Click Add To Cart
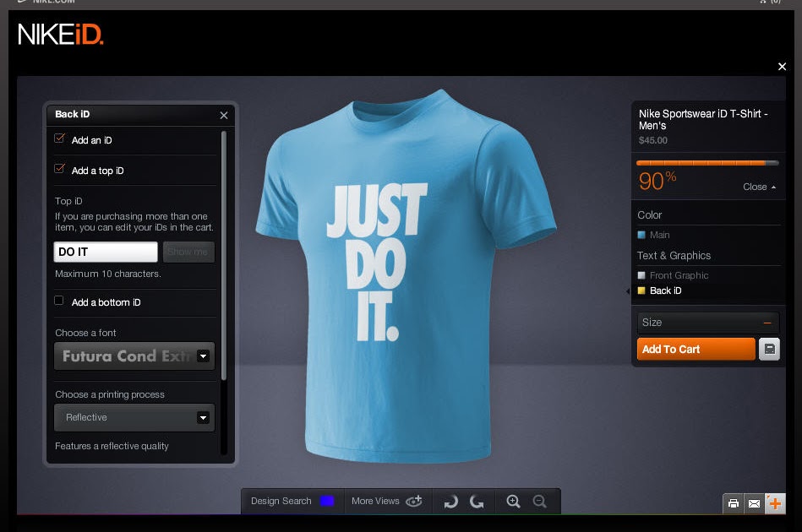The image size is (802, 532). click(x=696, y=349)
